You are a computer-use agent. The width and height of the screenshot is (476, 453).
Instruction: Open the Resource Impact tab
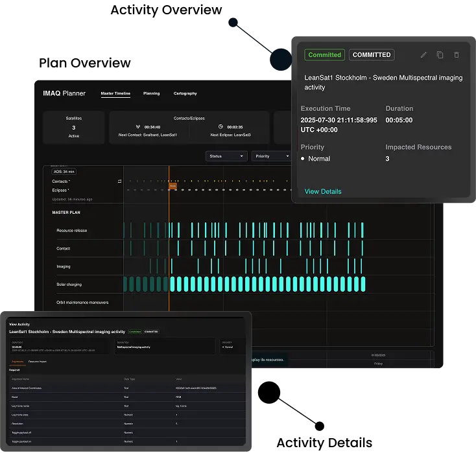[38, 361]
